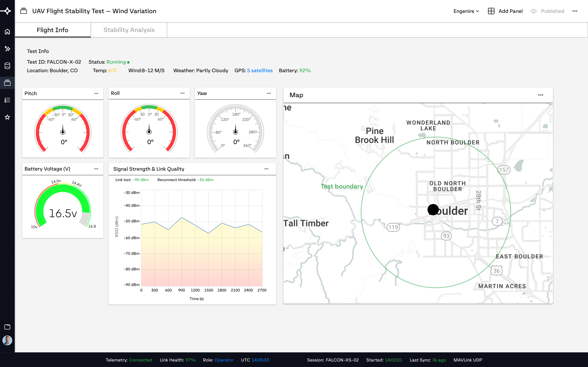Switch to the Stability Analysis tab
Viewport: 588px width, 367px height.
point(129,30)
